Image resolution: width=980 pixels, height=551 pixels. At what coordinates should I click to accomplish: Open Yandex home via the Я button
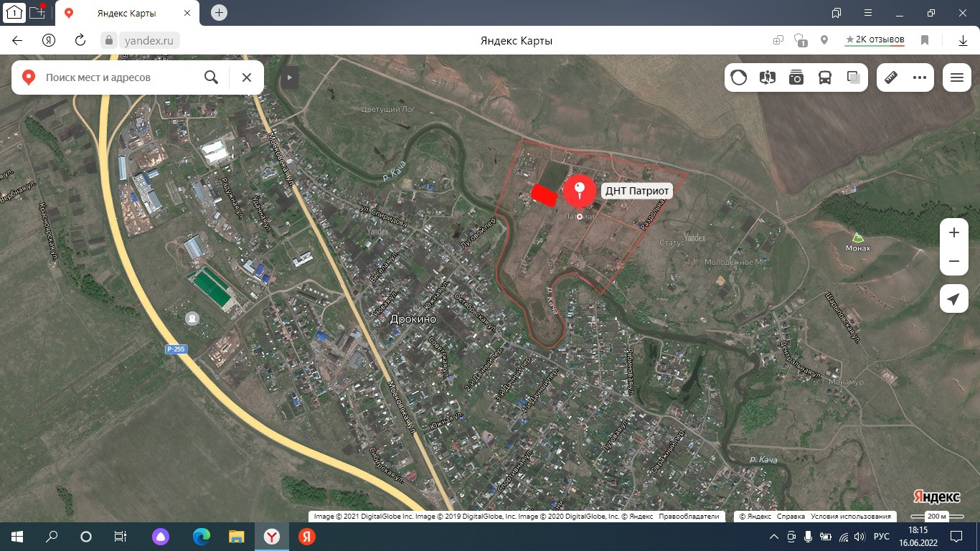(x=49, y=41)
